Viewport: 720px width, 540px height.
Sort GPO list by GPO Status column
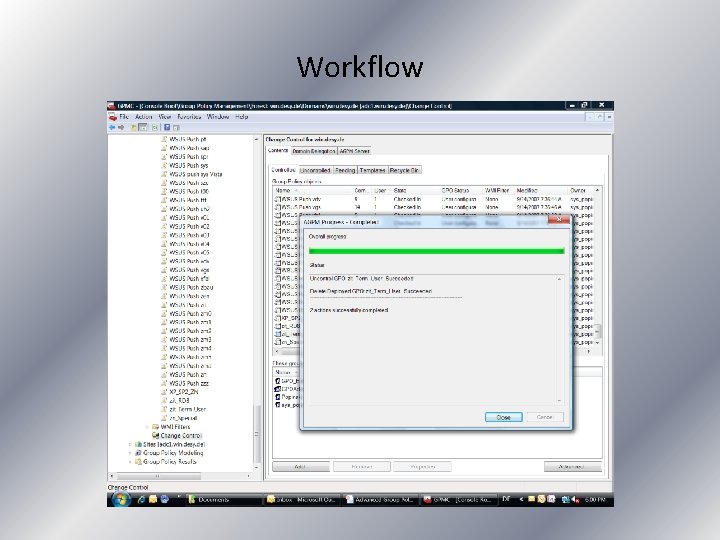click(461, 190)
